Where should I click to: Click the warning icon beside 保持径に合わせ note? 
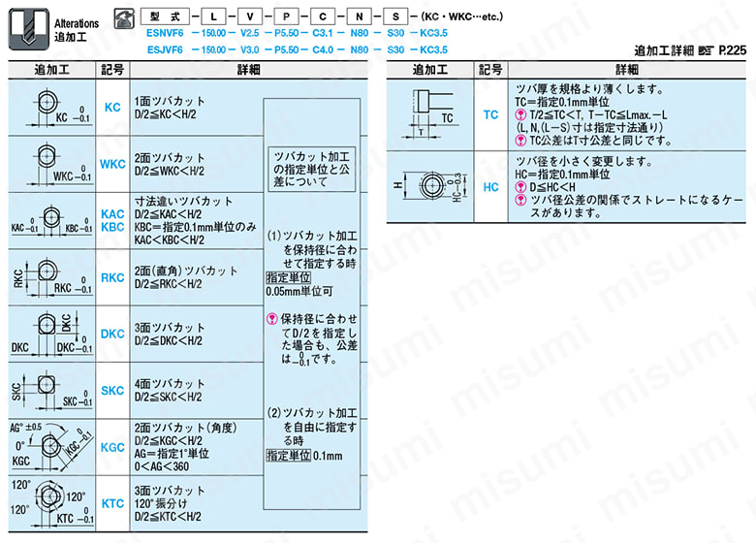272,319
